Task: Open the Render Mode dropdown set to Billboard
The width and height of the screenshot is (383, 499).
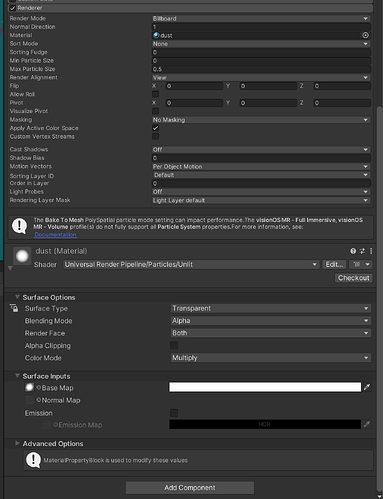Action: pos(261,19)
